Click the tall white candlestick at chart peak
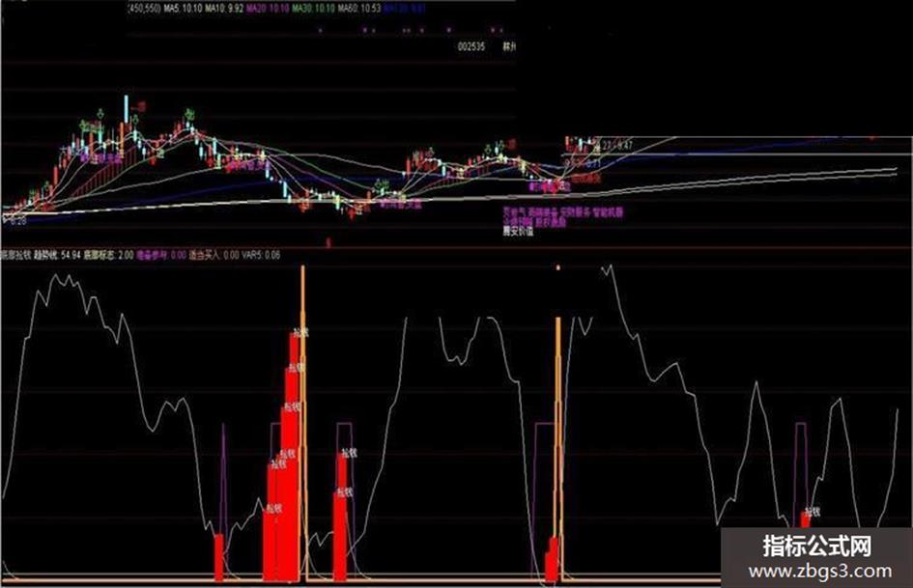The width and height of the screenshot is (913, 588). [126, 109]
